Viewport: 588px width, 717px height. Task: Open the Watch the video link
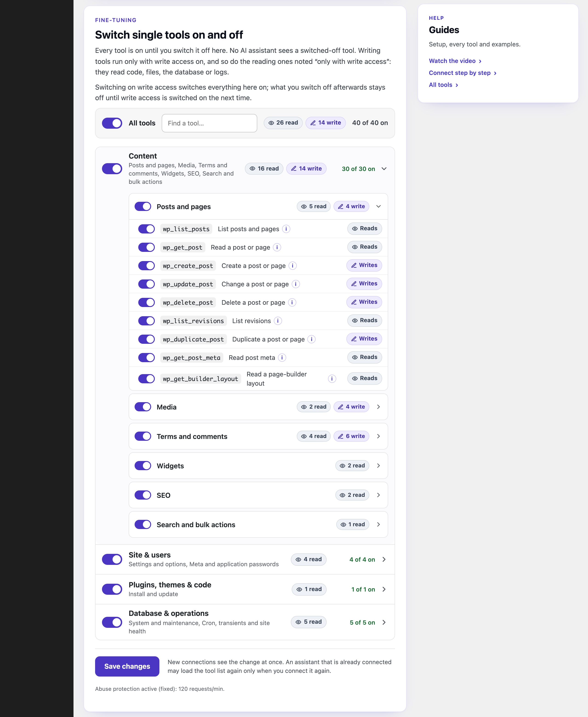(455, 61)
